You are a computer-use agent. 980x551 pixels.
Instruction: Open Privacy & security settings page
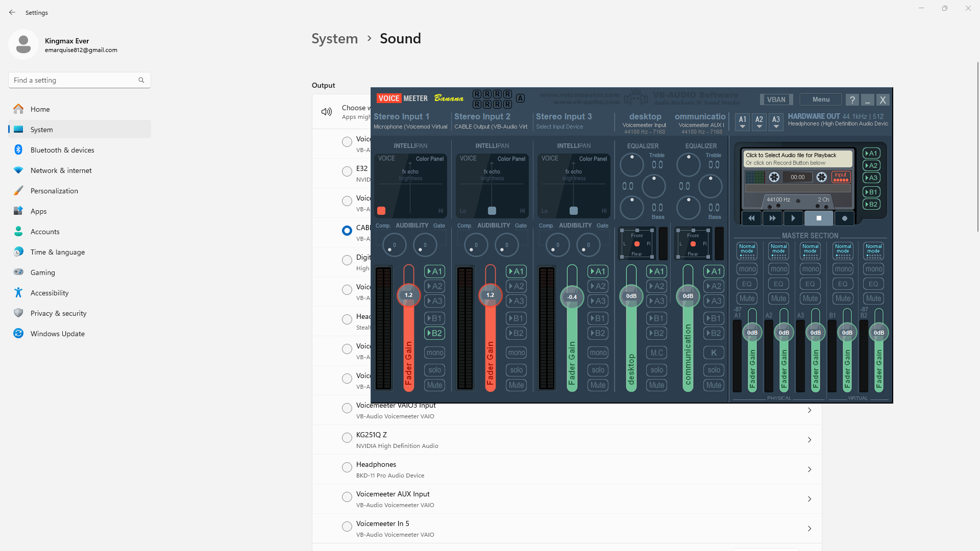[58, 313]
